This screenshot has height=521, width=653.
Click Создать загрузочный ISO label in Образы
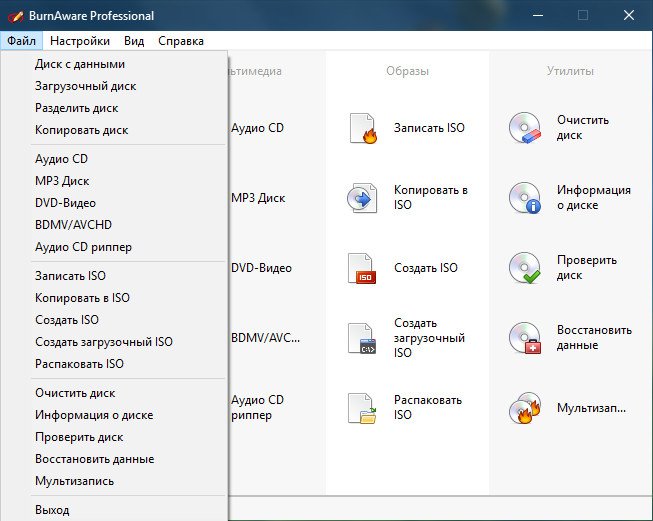429,338
